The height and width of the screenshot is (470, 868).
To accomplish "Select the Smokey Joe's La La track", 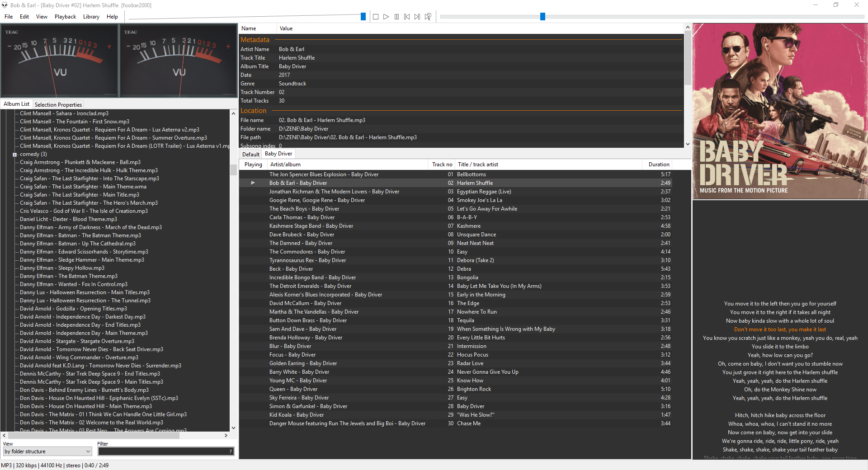I will [x=455, y=200].
